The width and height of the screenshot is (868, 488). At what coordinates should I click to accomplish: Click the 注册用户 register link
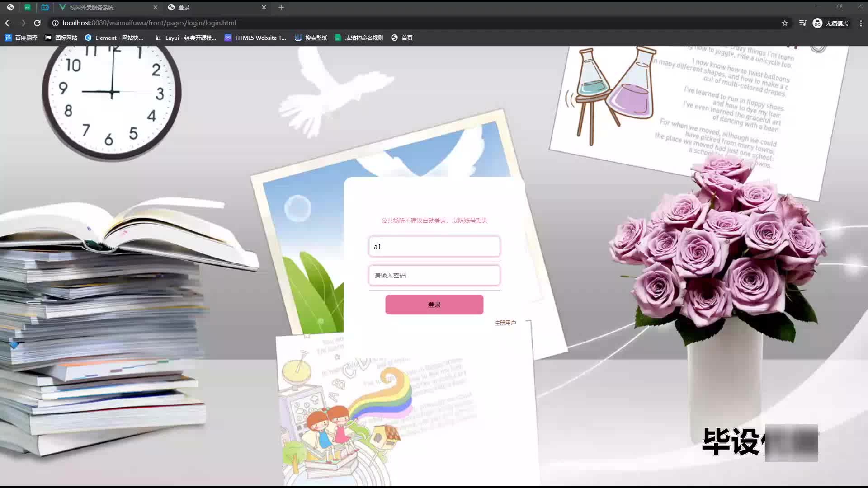point(505,323)
